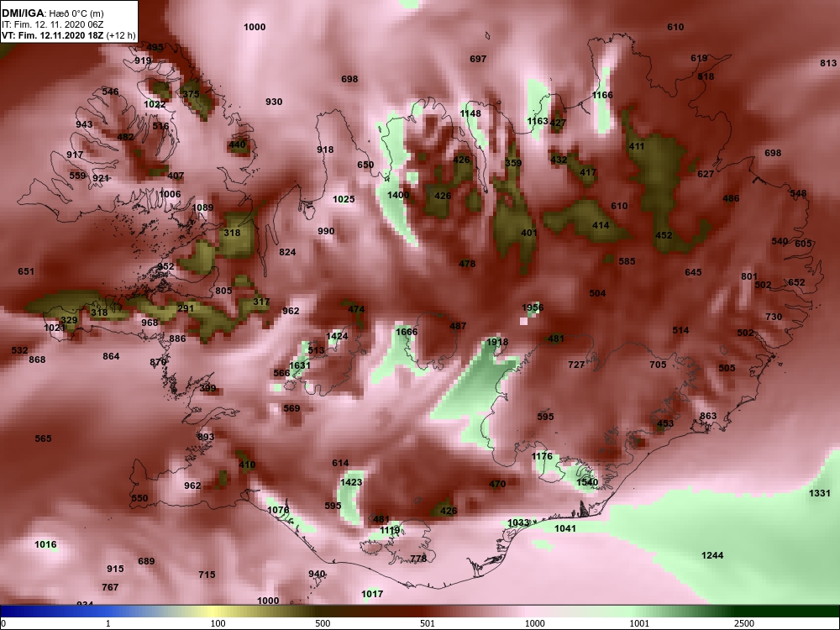This screenshot has width=840, height=630.
Task: Select the 1666 height value
Action: pyautogui.click(x=406, y=332)
